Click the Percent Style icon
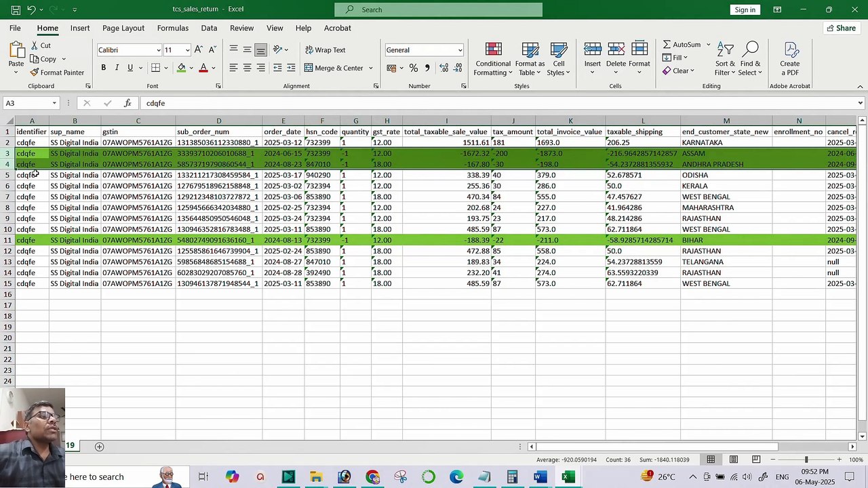The width and height of the screenshot is (868, 488). (x=413, y=68)
